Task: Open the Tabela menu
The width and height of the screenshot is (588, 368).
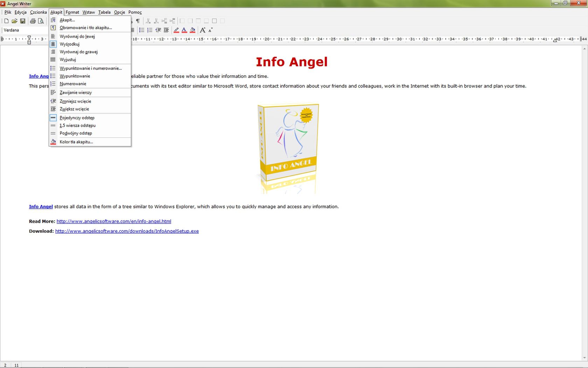Action: tap(104, 12)
